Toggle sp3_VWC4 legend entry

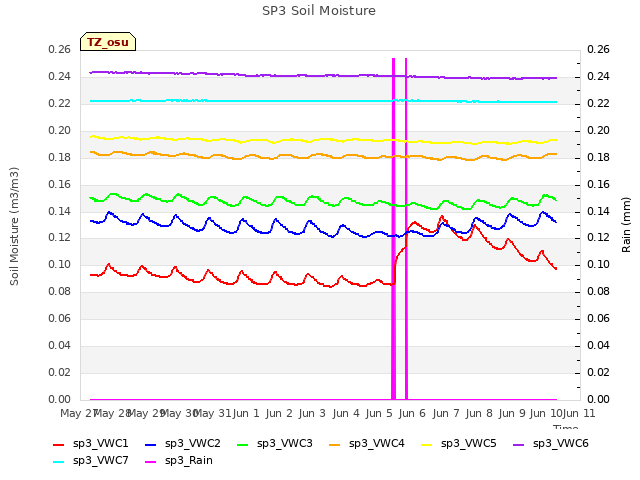[x=367, y=444]
